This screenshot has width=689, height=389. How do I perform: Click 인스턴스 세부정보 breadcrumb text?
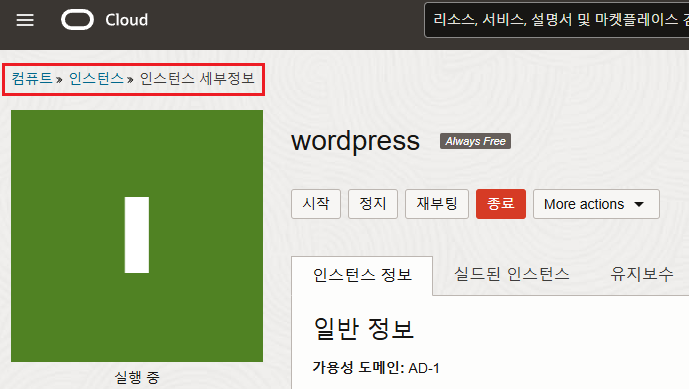197,78
